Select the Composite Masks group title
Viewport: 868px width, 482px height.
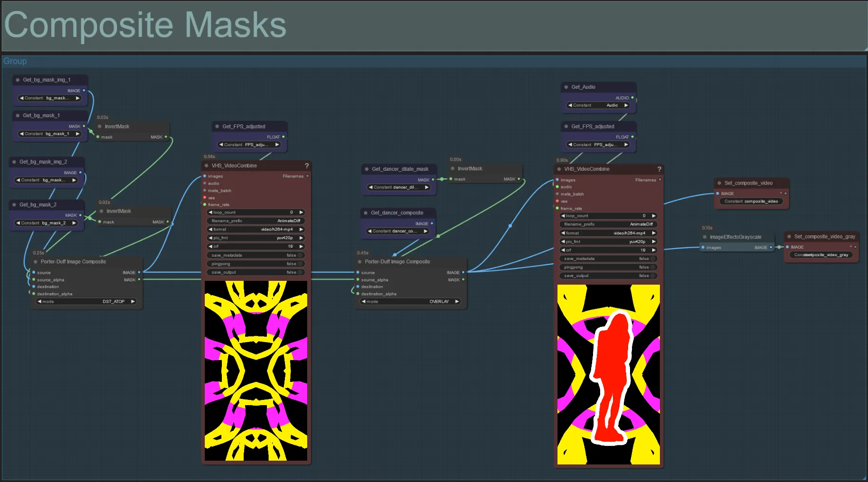(x=146, y=25)
